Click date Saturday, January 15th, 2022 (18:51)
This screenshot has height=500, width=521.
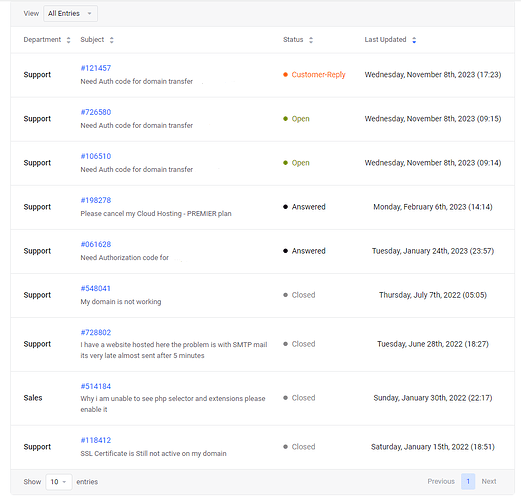click(433, 447)
